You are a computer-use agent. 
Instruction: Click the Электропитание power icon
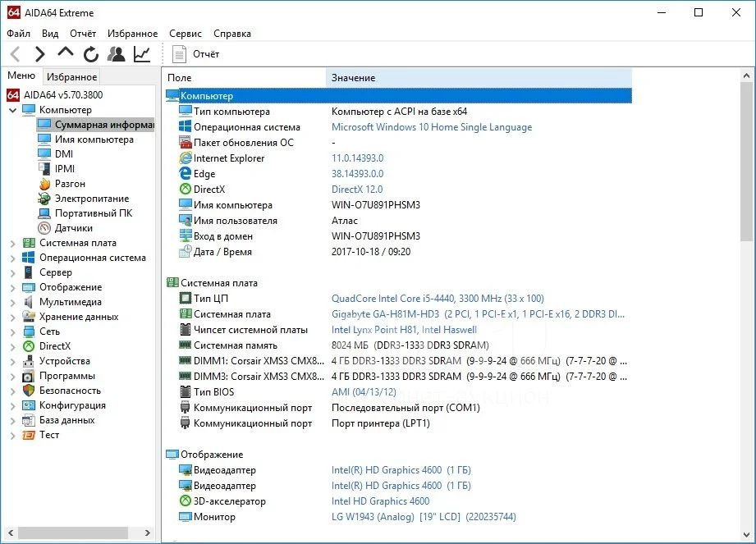44,199
